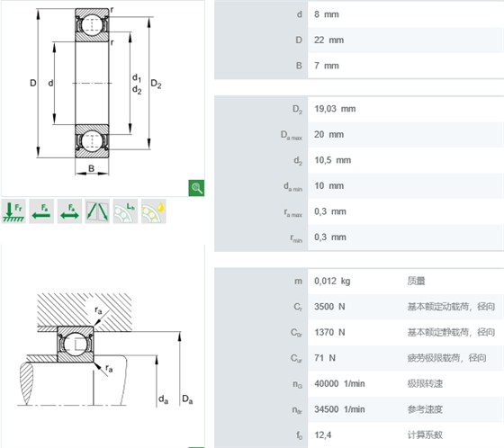The width and height of the screenshot is (504, 448).
Task: Select the mass value 0,012 kg
Action: (x=332, y=282)
